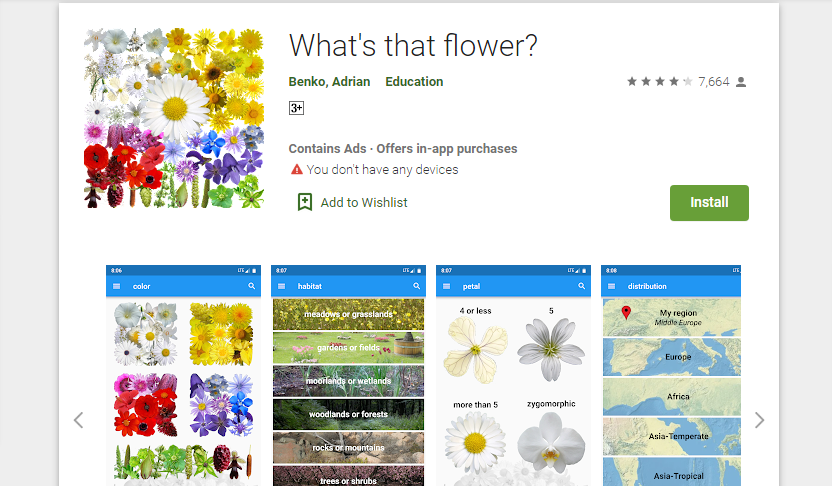Select the Asia-Temperate distribution region
Screen dimensions: 832x486
[x=672, y=436]
